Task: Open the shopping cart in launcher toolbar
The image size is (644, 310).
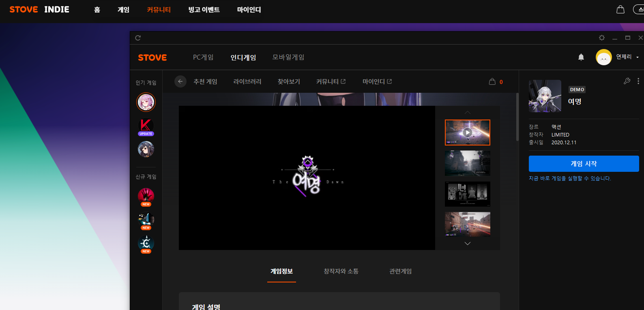Action: pyautogui.click(x=492, y=81)
